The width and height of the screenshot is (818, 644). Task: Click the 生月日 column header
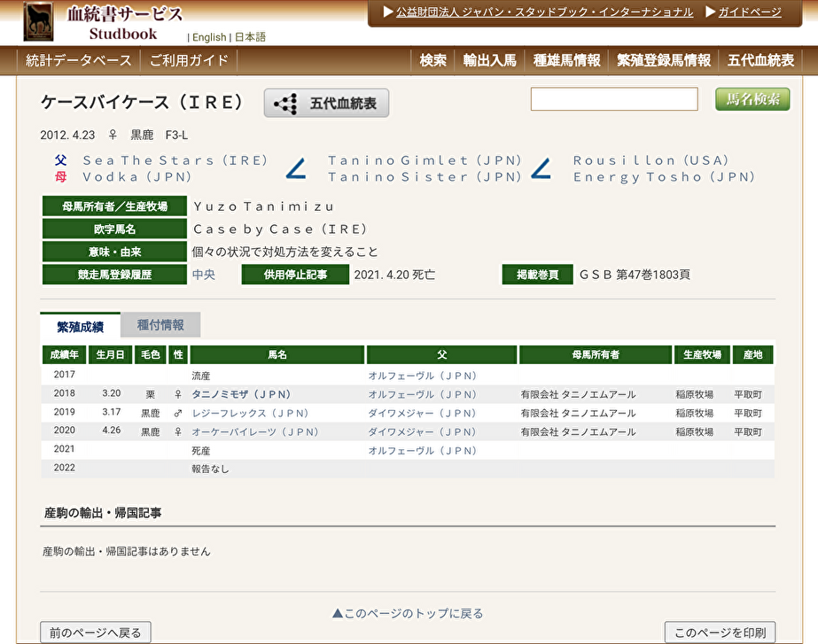click(x=110, y=354)
